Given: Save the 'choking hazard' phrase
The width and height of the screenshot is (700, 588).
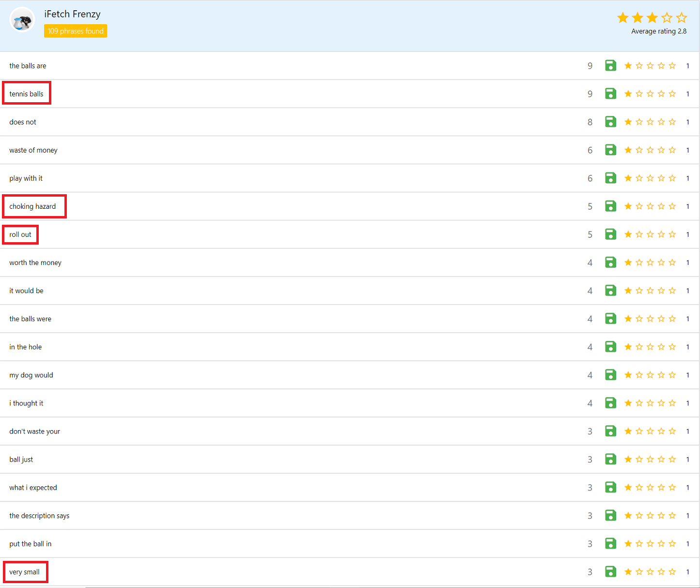Looking at the screenshot, I should coord(610,206).
